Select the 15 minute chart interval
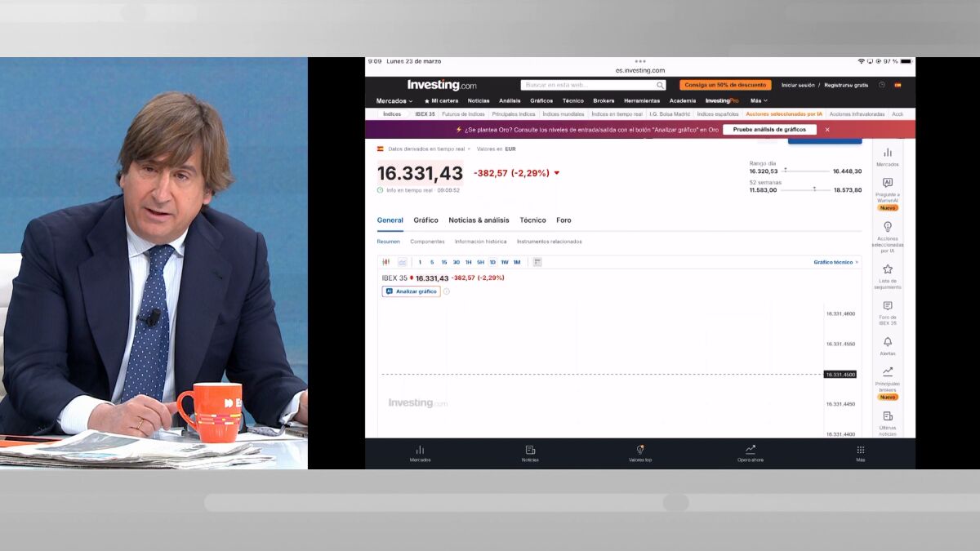Image resolution: width=980 pixels, height=551 pixels. click(444, 262)
